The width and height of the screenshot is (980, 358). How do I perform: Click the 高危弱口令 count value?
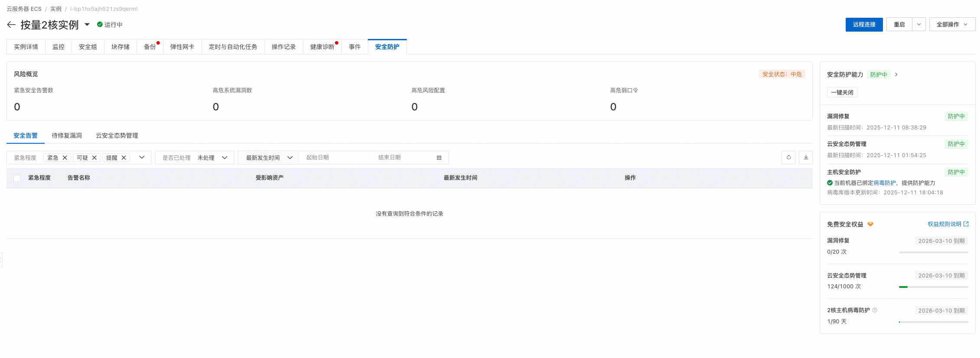click(x=613, y=107)
